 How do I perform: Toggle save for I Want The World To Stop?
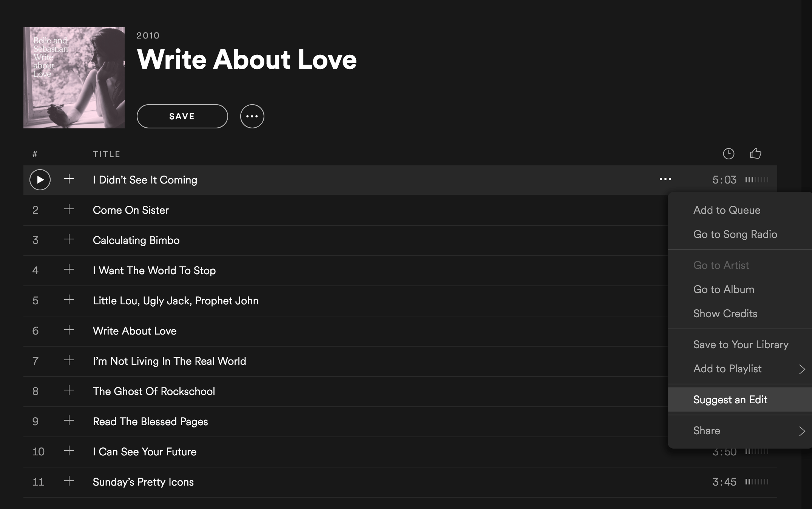pyautogui.click(x=69, y=270)
